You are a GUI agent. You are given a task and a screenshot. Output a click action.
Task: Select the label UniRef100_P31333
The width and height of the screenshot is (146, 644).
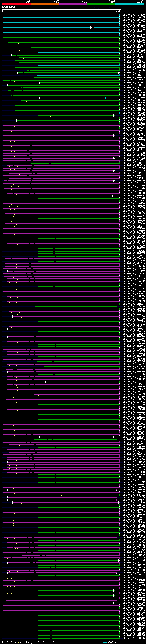pyautogui.click(x=134, y=557)
